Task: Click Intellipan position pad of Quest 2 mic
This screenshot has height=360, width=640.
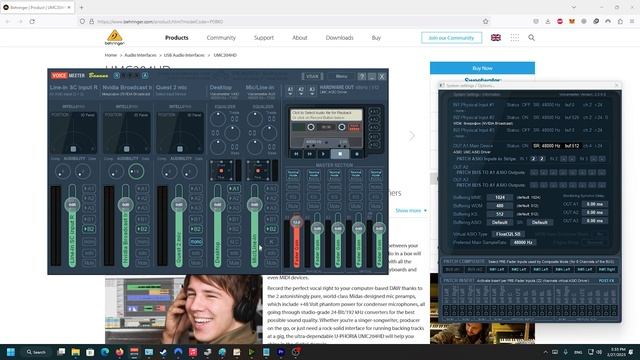Action: click(x=180, y=133)
